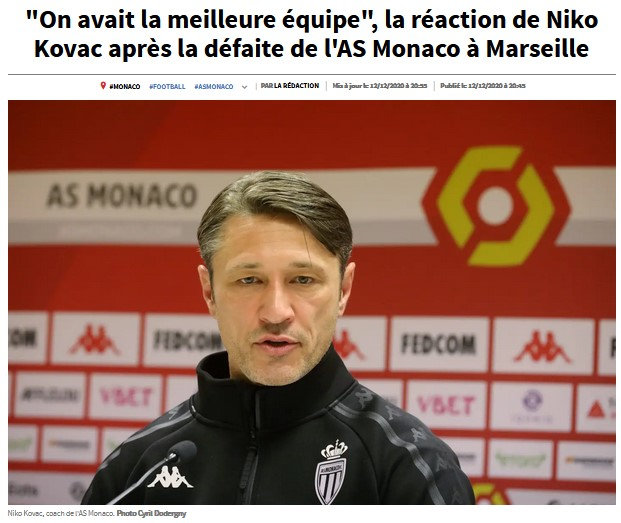
Task: Click the FEDCOM sponsor logo right of coach
Action: click(x=438, y=344)
